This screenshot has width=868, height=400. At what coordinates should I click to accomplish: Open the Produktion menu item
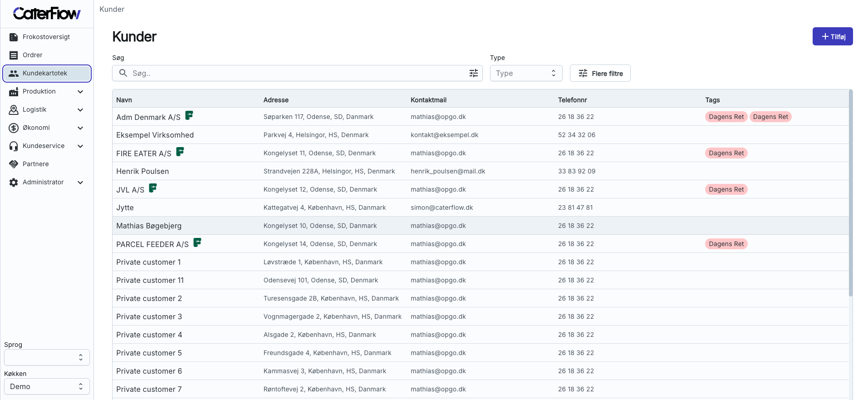[x=47, y=91]
